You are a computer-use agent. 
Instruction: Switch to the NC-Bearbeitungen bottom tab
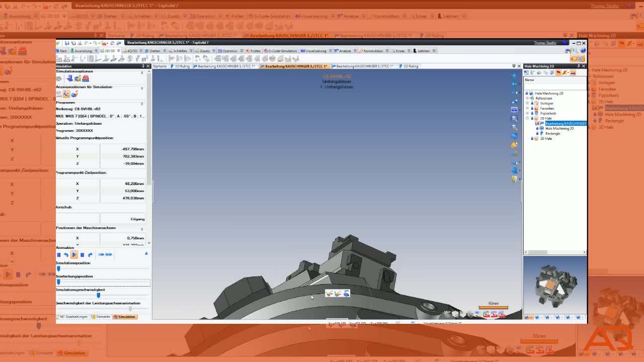click(73, 317)
